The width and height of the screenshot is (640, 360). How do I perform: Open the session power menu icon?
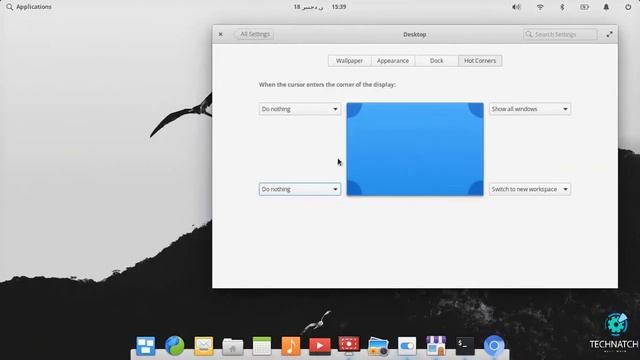pyautogui.click(x=628, y=7)
